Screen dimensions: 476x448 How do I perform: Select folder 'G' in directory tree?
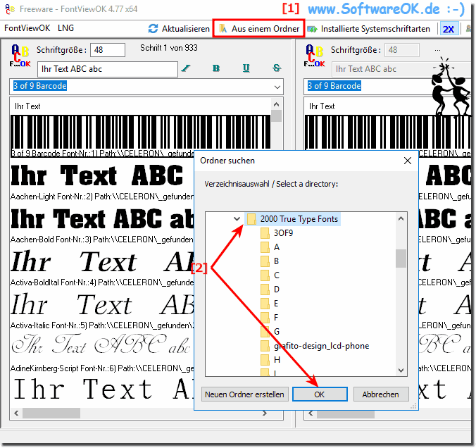[277, 331]
